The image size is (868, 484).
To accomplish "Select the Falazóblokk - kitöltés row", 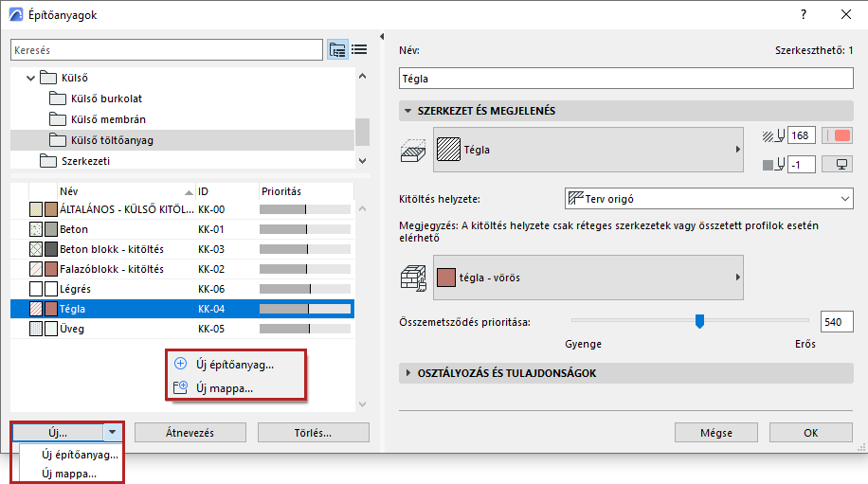I will [x=182, y=269].
